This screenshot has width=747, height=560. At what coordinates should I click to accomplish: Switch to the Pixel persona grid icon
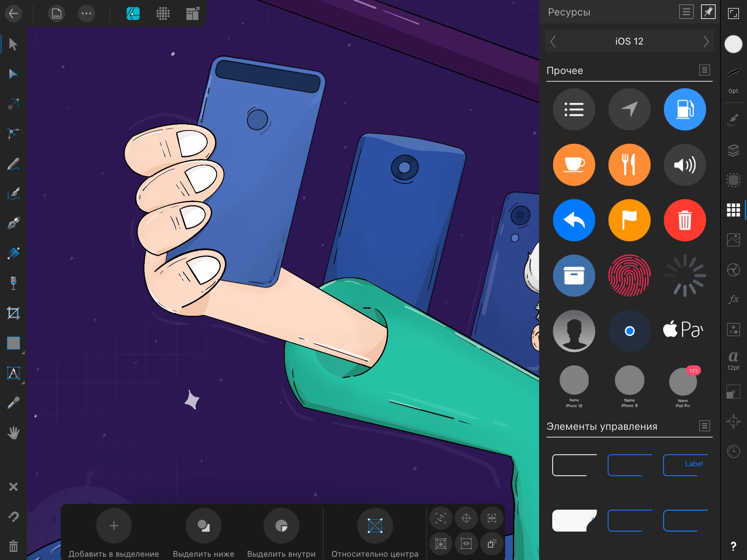coord(163,14)
